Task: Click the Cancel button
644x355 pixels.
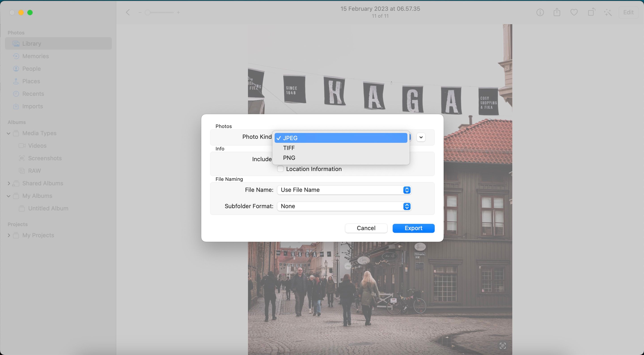Action: pyautogui.click(x=366, y=228)
